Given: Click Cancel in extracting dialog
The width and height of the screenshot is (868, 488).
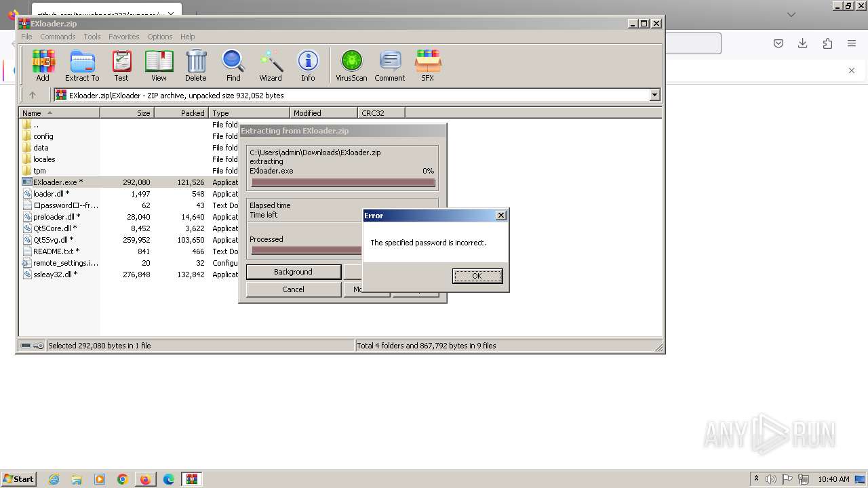Looking at the screenshot, I should tap(293, 289).
